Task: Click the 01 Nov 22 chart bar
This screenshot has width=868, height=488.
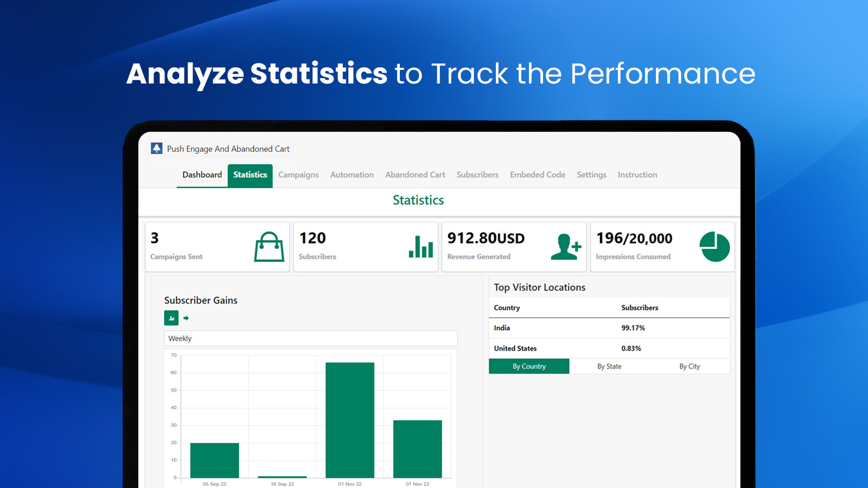Action: point(350,420)
